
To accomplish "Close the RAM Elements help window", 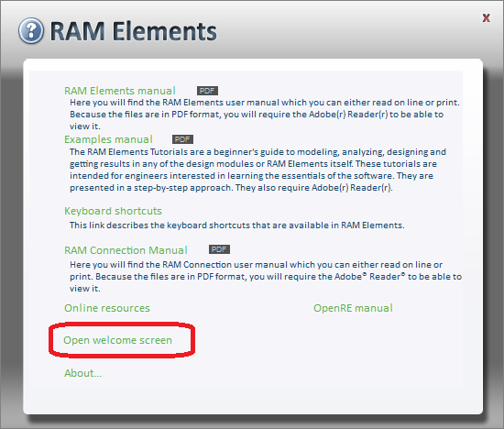I will tap(487, 18).
